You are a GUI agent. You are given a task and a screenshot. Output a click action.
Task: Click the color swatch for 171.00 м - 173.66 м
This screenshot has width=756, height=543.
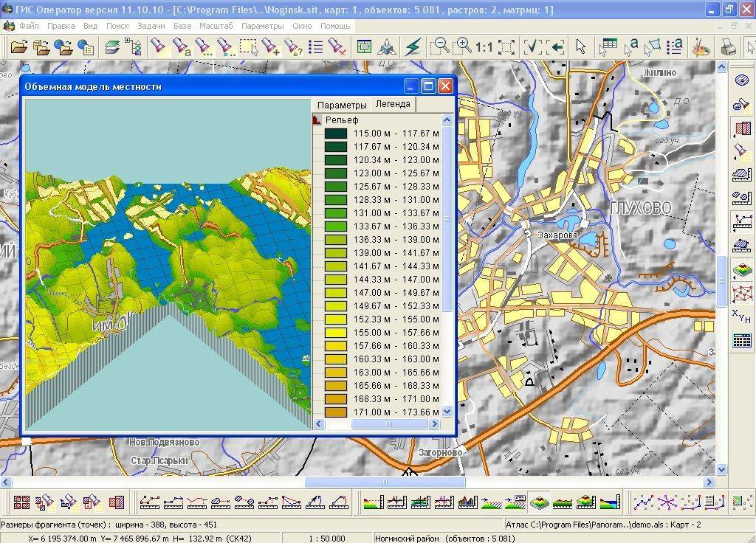336,412
